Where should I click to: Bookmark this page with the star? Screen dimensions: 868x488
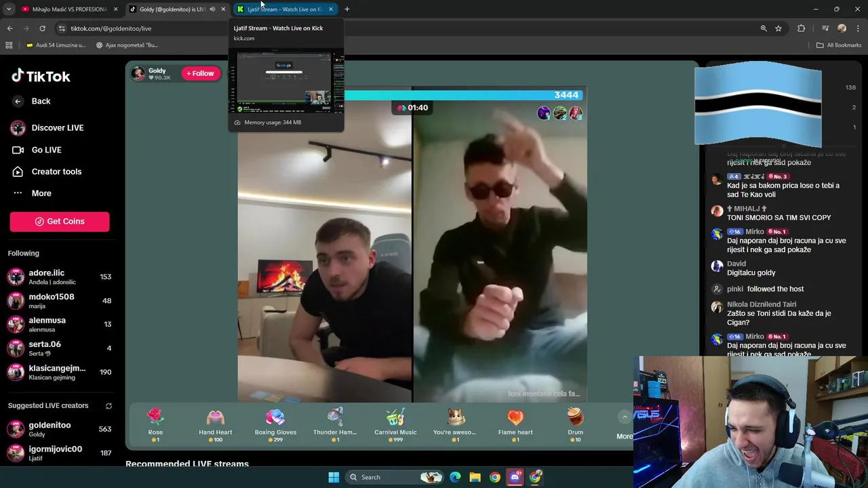[x=778, y=28]
